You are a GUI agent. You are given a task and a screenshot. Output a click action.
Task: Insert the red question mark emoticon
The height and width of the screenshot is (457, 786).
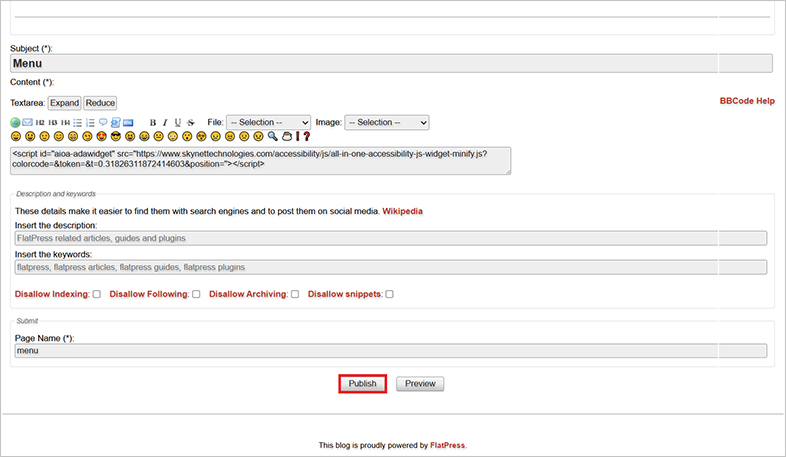(x=306, y=136)
